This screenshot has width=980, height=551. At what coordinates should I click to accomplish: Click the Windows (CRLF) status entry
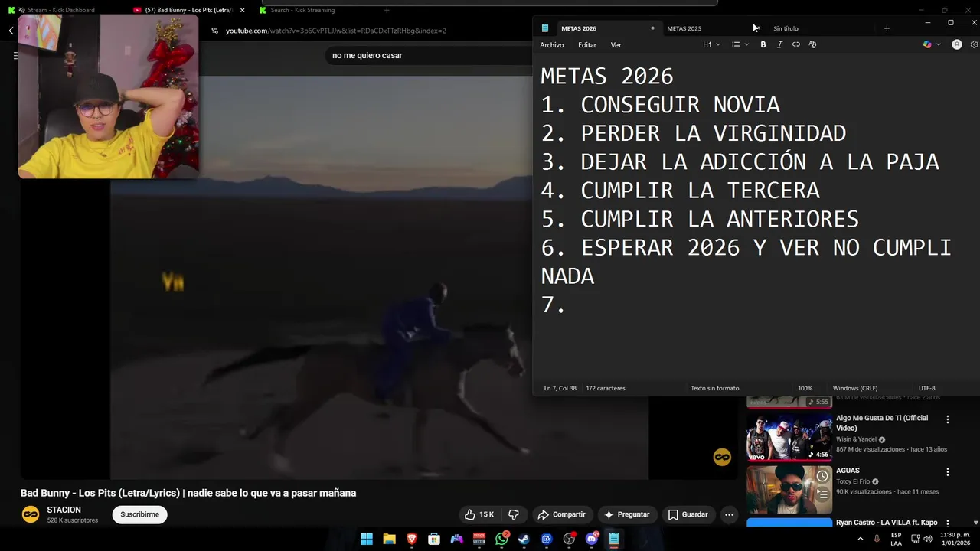pos(855,388)
